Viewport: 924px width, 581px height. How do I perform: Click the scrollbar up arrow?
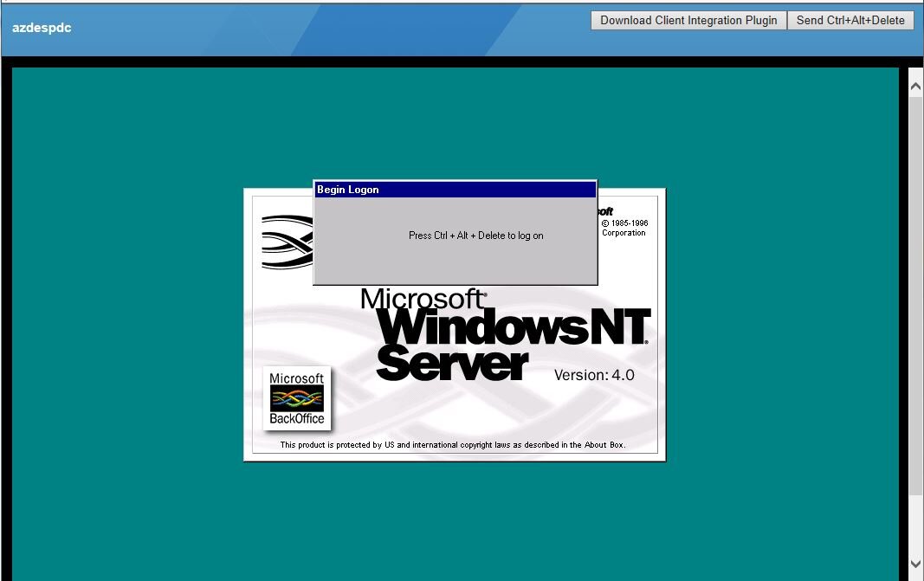914,86
